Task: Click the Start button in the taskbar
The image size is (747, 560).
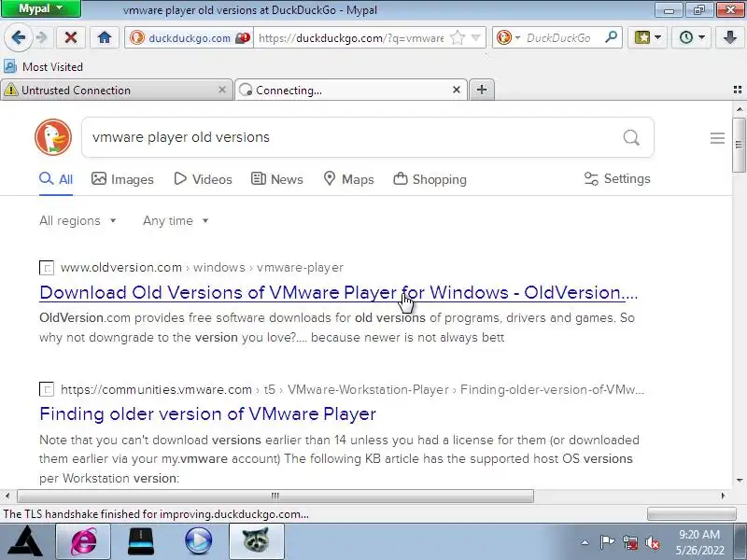Action: click(x=26, y=541)
